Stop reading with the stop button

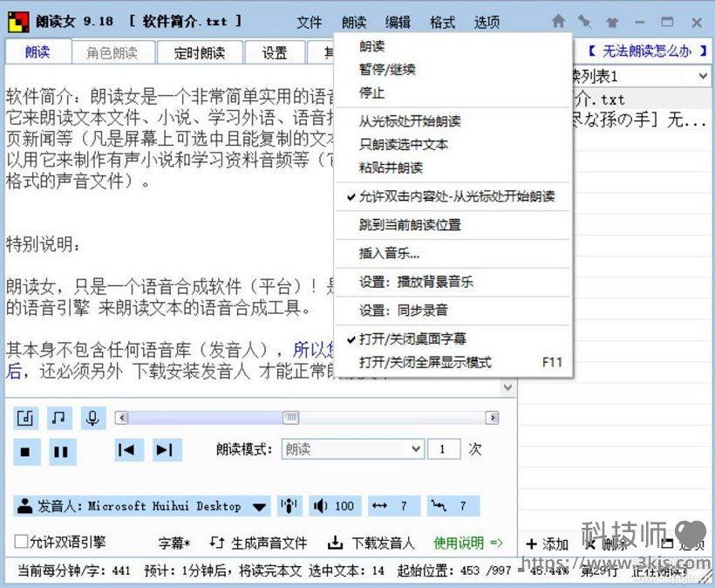pyautogui.click(x=26, y=452)
